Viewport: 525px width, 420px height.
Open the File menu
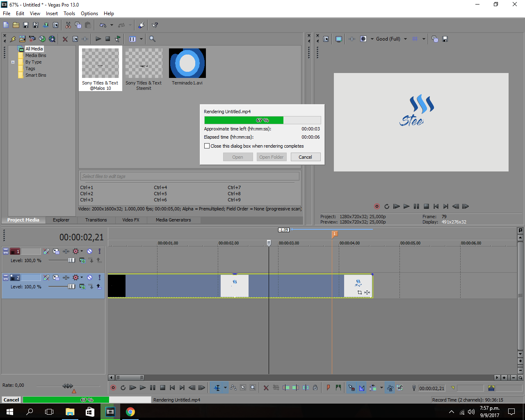(x=7, y=14)
